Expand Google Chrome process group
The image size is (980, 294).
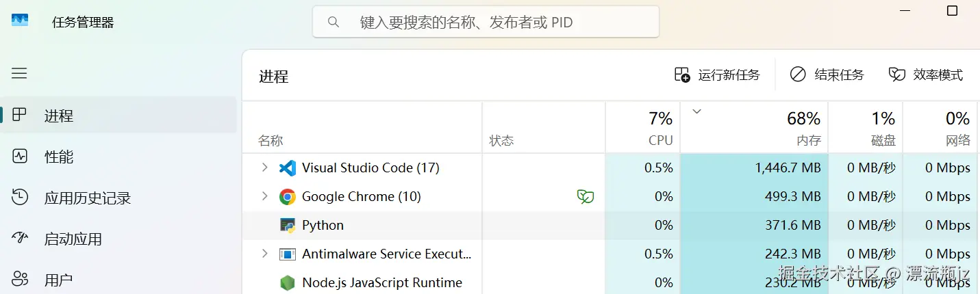point(264,196)
